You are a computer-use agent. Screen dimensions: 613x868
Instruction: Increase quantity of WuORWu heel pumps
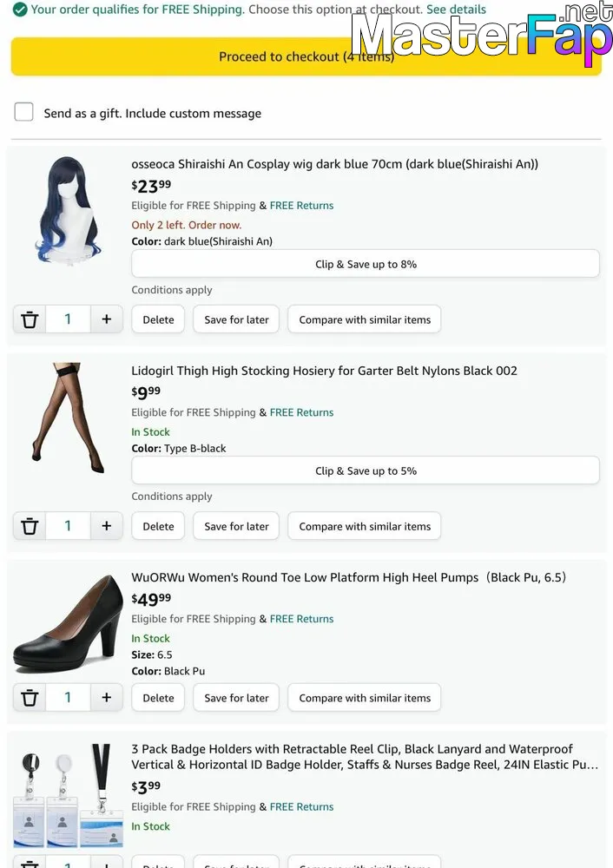click(x=107, y=698)
